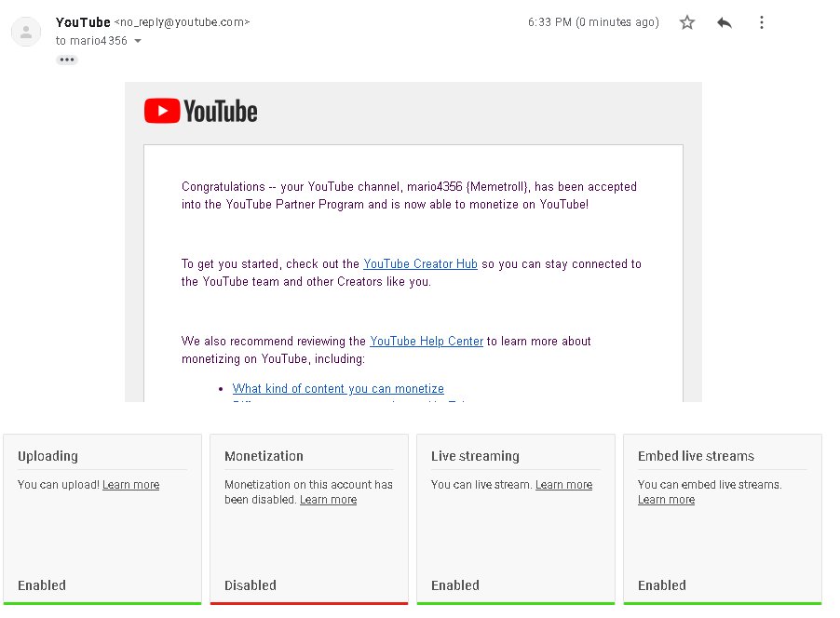Click the no_reply@youtube.com address
This screenshot has height=618, width=840.
[x=182, y=22]
